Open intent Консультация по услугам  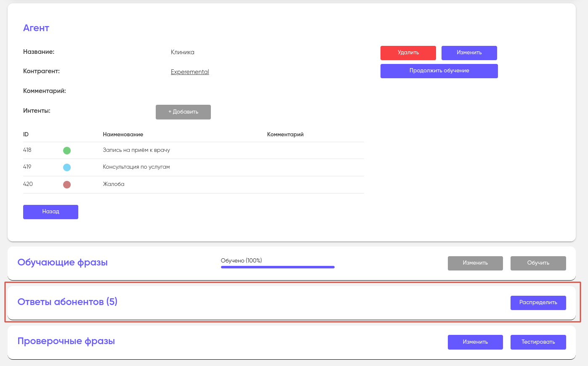pyautogui.click(x=136, y=167)
